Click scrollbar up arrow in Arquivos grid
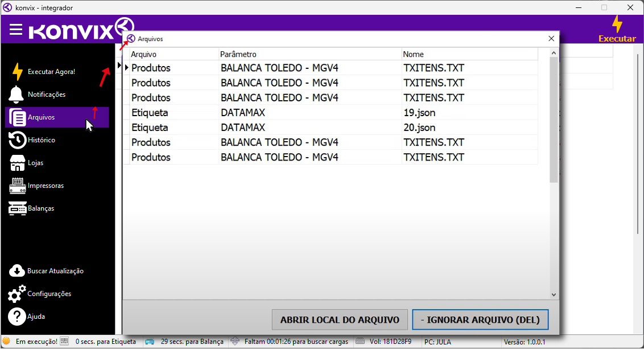 pos(553,53)
